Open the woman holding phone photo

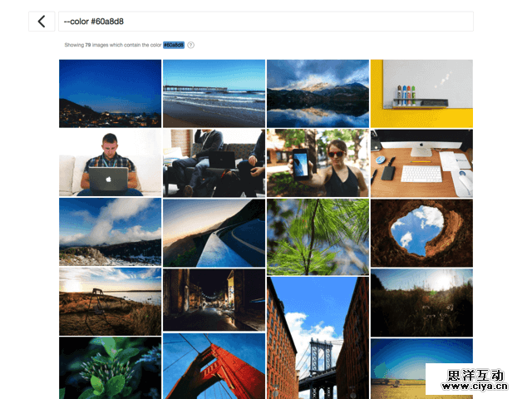pyautogui.click(x=318, y=163)
